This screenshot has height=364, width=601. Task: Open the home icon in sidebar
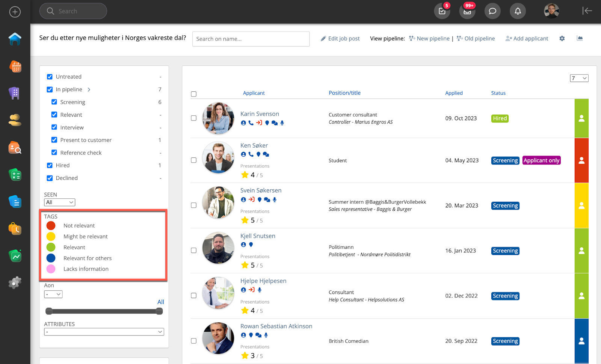point(15,39)
